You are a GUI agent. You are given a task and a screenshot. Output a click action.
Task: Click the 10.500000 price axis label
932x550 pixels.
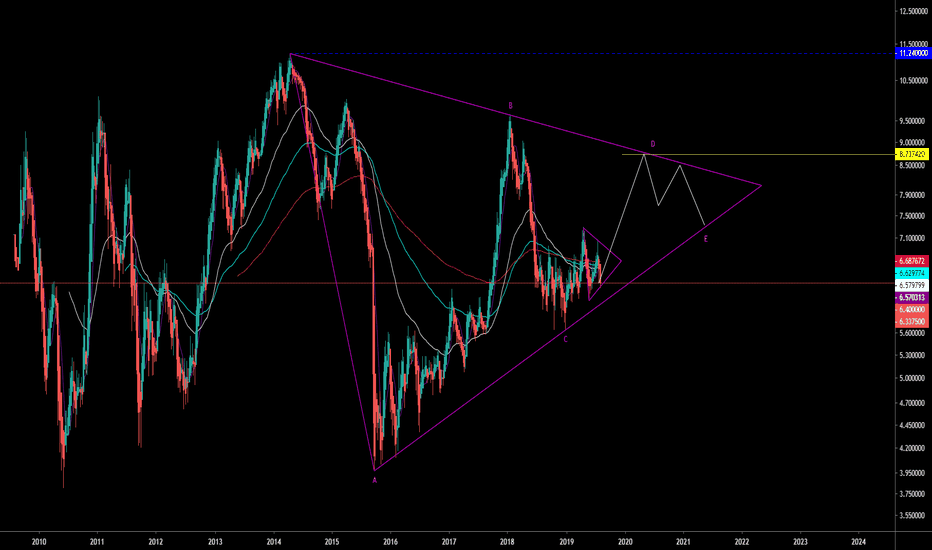(x=914, y=81)
